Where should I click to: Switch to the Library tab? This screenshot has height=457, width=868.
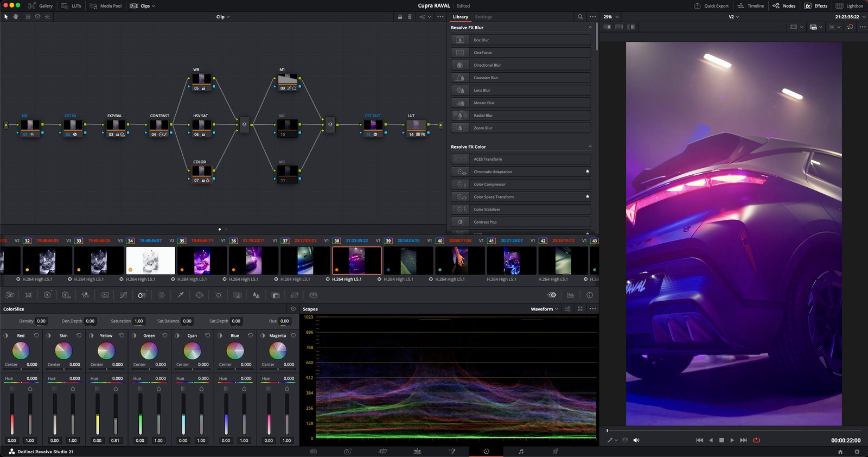click(461, 17)
